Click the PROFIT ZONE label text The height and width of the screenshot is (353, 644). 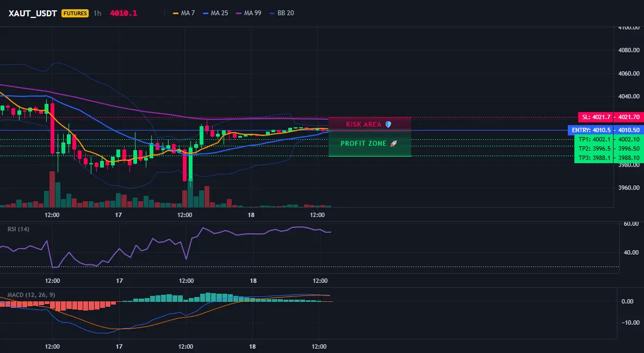tap(363, 144)
